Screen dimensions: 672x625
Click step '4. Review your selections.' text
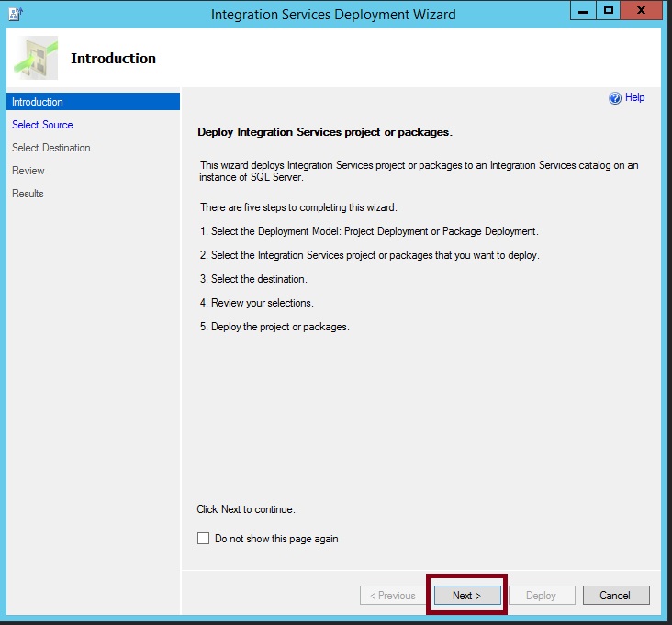coord(257,303)
